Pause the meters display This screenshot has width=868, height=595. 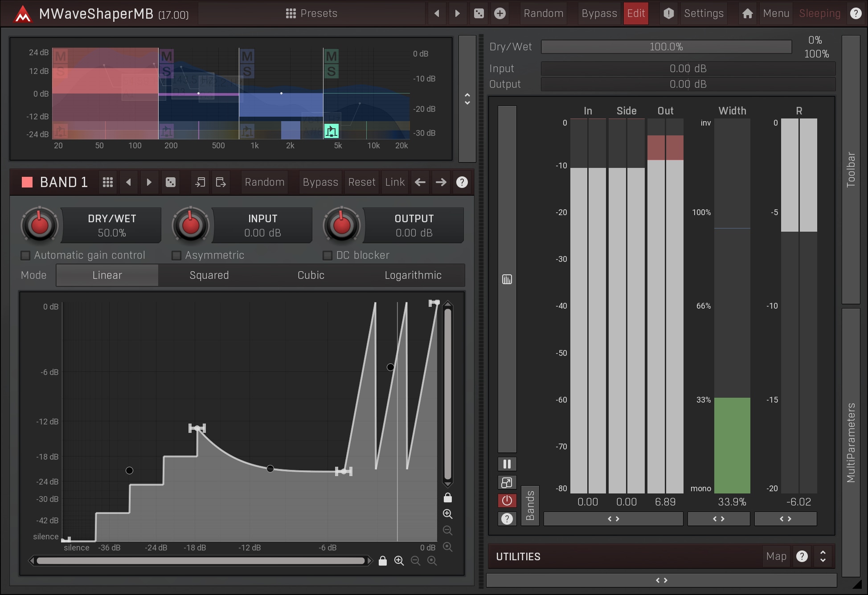pyautogui.click(x=507, y=464)
